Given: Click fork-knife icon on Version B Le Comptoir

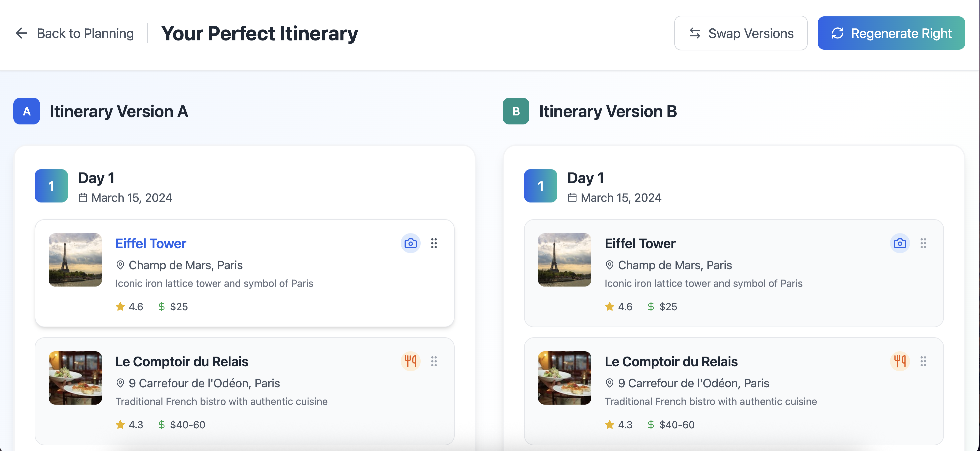Looking at the screenshot, I should point(899,361).
